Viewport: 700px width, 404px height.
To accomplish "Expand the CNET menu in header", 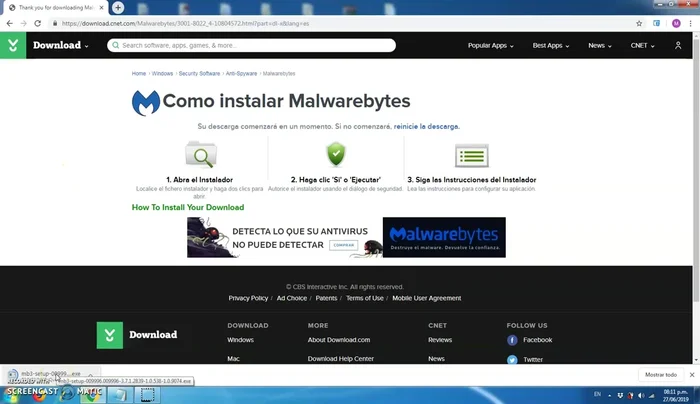I will pos(642,46).
